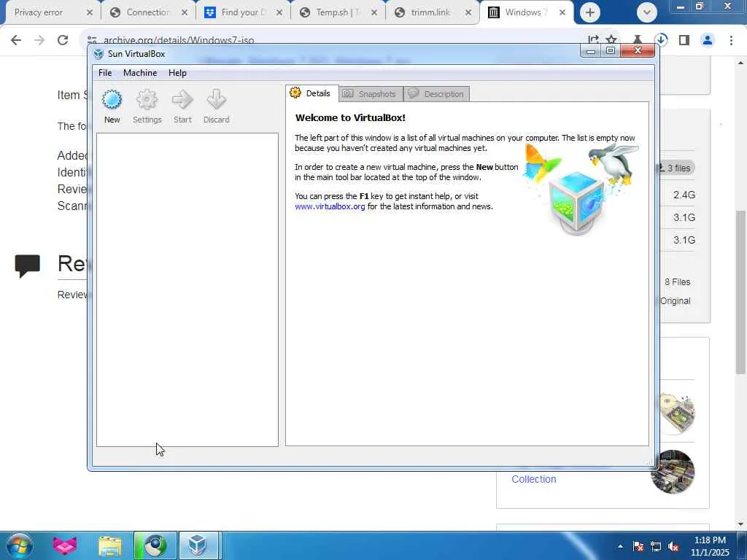Switch to Chrome from the taskbar
Image resolution: width=747 pixels, height=560 pixels.
click(x=155, y=545)
